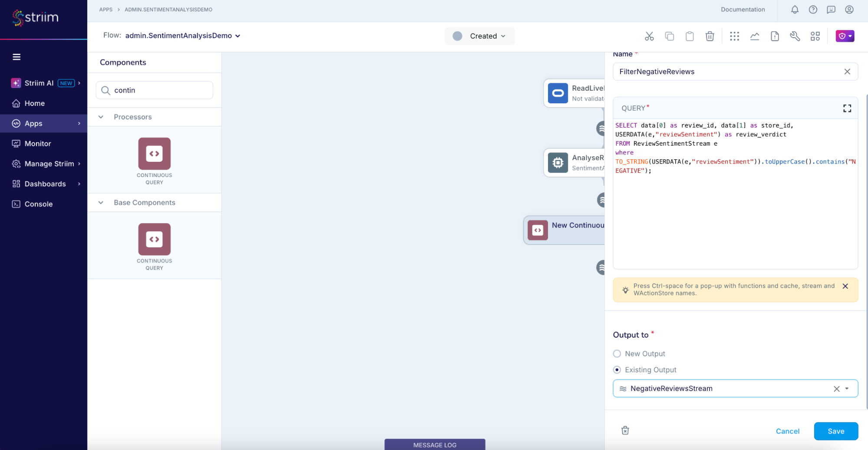This screenshot has height=450, width=868.
Task: Select the AnalyseR processor node
Action: (574, 163)
